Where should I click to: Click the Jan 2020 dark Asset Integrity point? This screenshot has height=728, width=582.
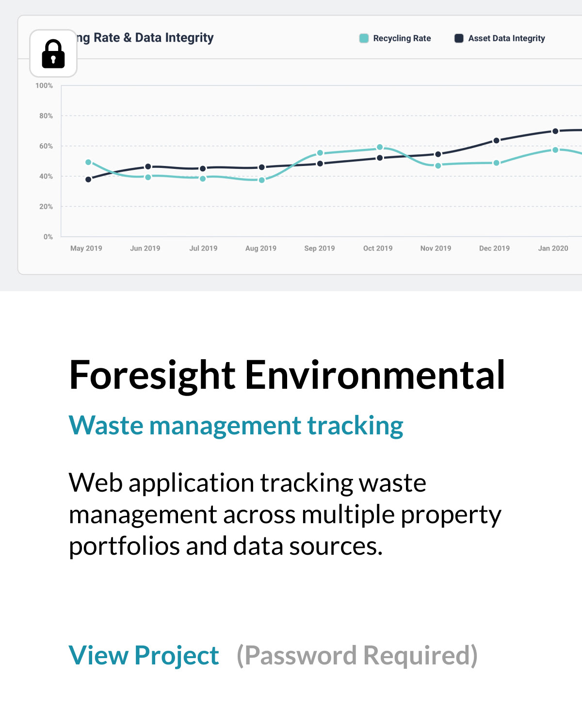coord(555,131)
